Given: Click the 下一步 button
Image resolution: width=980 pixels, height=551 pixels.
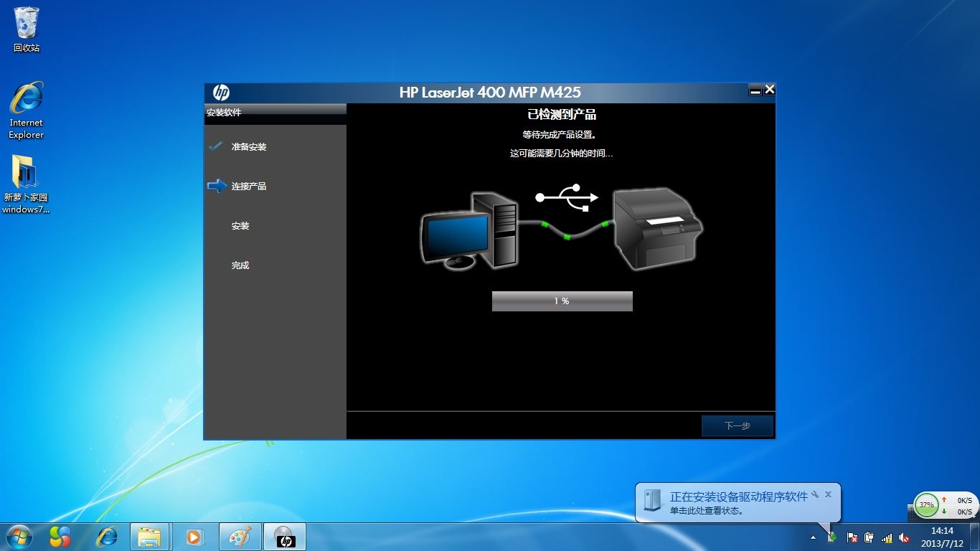Looking at the screenshot, I should (x=737, y=425).
